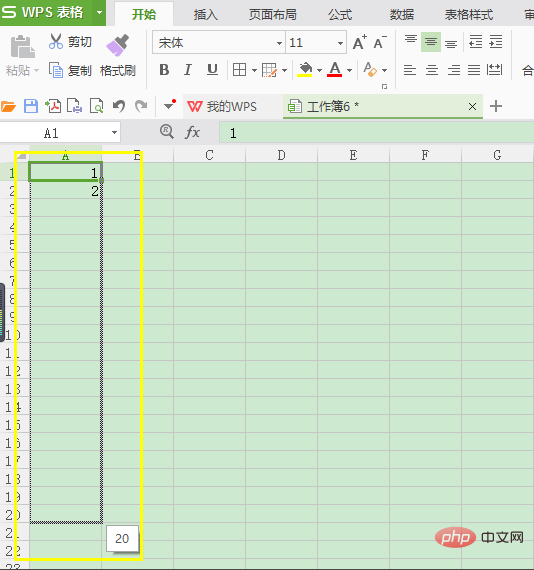
Task: Click the formula bar input field
Action: tap(377, 133)
